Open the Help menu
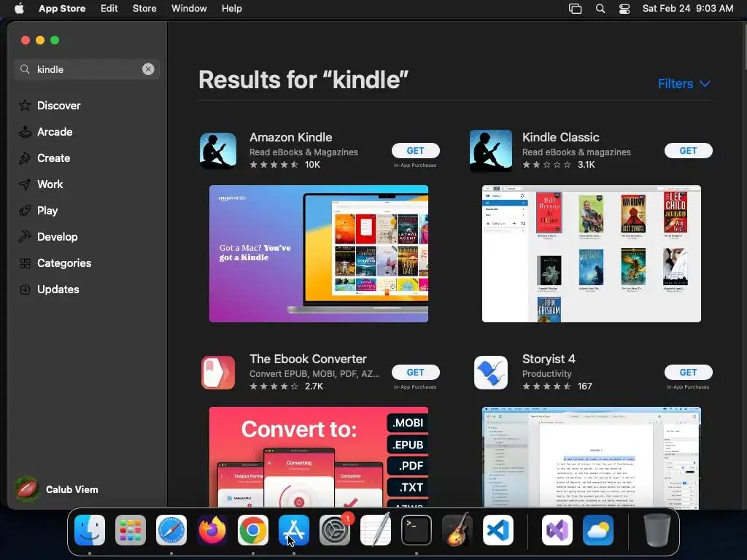 click(x=231, y=9)
